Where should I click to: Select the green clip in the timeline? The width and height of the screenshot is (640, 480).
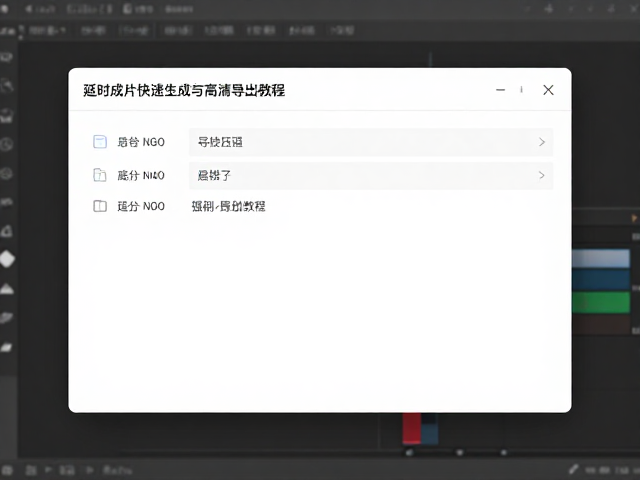pos(600,302)
